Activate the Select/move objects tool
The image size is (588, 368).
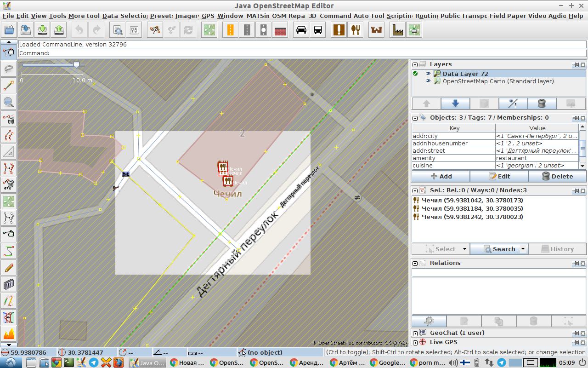tap(8, 52)
